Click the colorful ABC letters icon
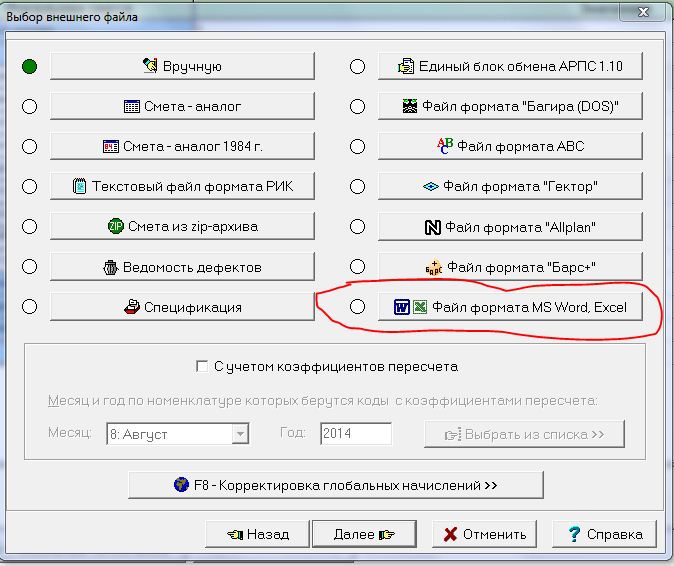Viewport: 674px width, 566px height. [x=445, y=146]
